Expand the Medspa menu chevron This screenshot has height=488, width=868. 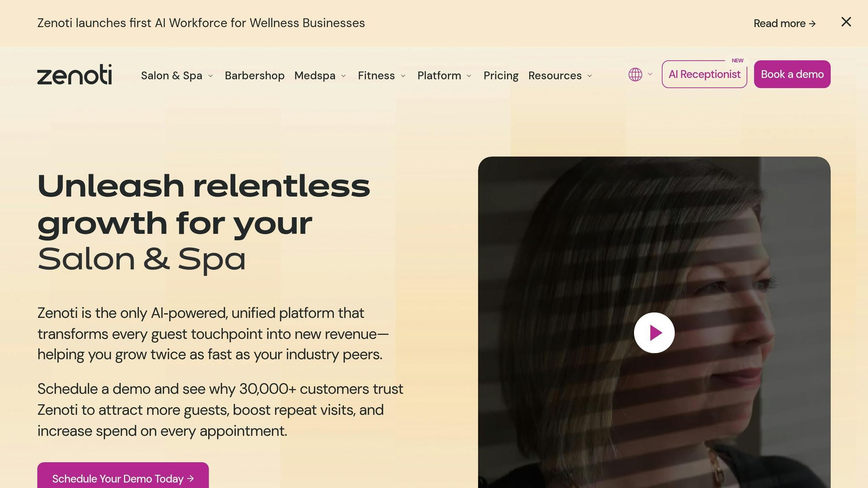[344, 76]
